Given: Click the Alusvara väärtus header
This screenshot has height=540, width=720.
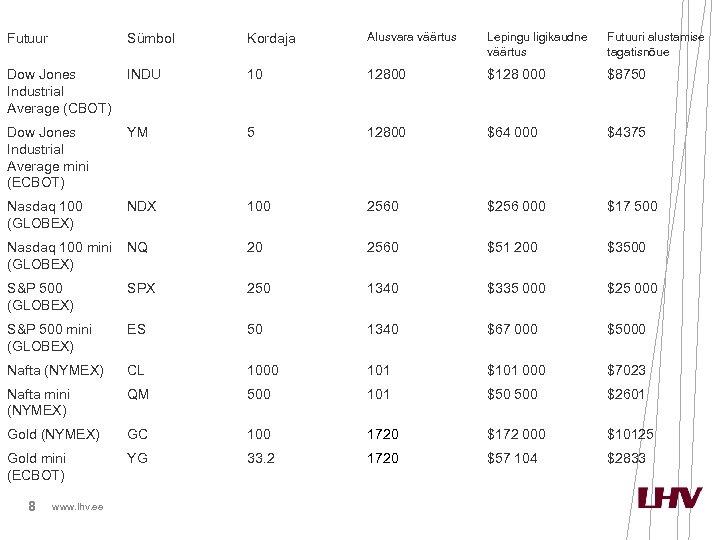Looking at the screenshot, I should [x=411, y=37].
